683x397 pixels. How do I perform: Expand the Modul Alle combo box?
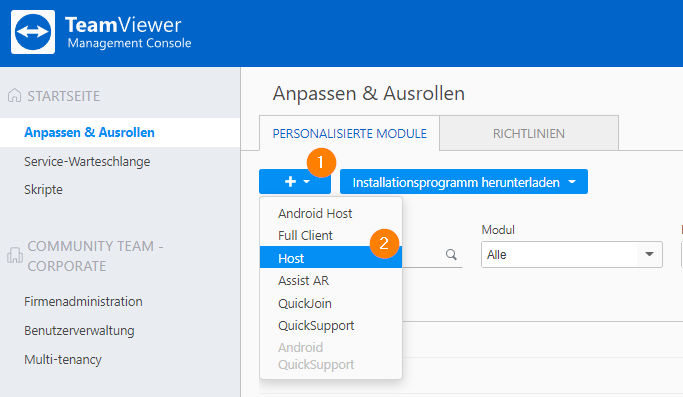point(571,254)
